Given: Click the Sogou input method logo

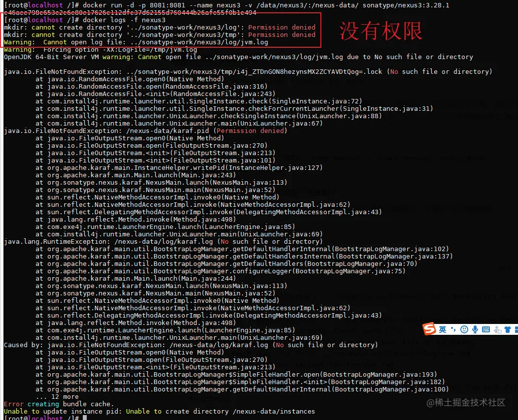Looking at the screenshot, I should pos(429,329).
